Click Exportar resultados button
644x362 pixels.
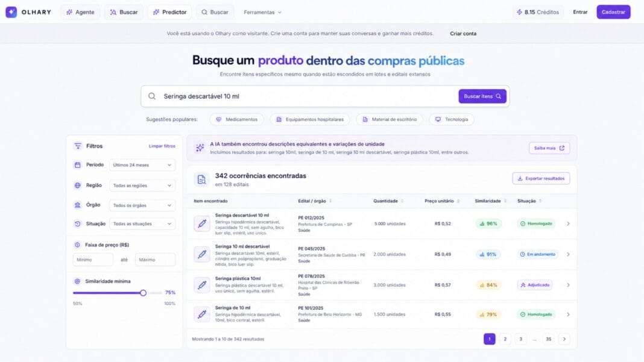tap(541, 178)
